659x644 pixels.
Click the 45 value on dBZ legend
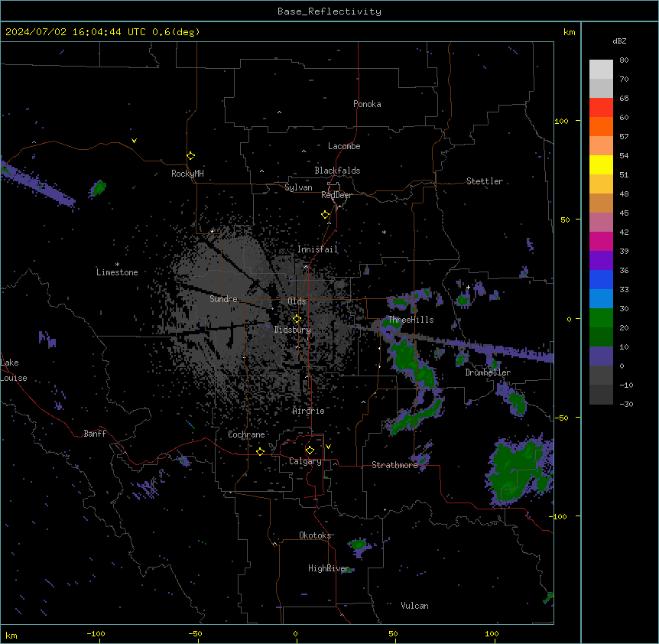624,213
